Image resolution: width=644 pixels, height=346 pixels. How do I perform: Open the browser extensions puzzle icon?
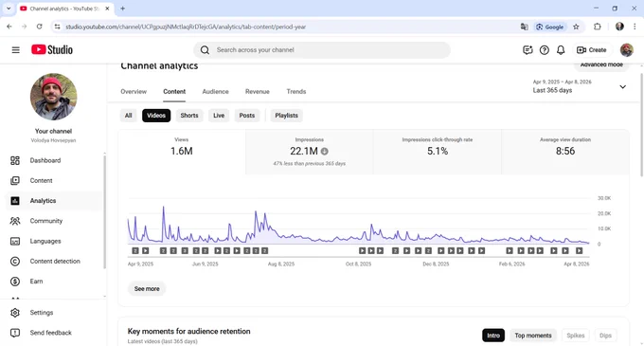[x=598, y=27]
